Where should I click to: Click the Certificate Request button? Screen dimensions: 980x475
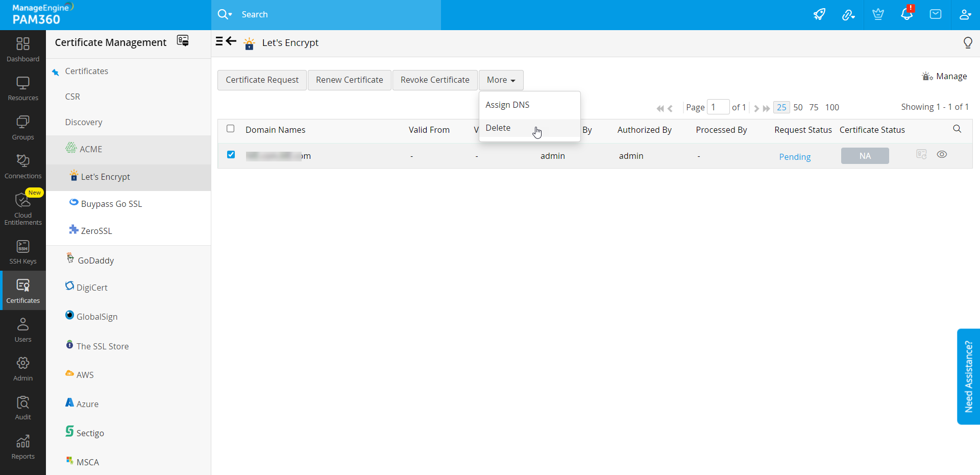[x=262, y=80]
